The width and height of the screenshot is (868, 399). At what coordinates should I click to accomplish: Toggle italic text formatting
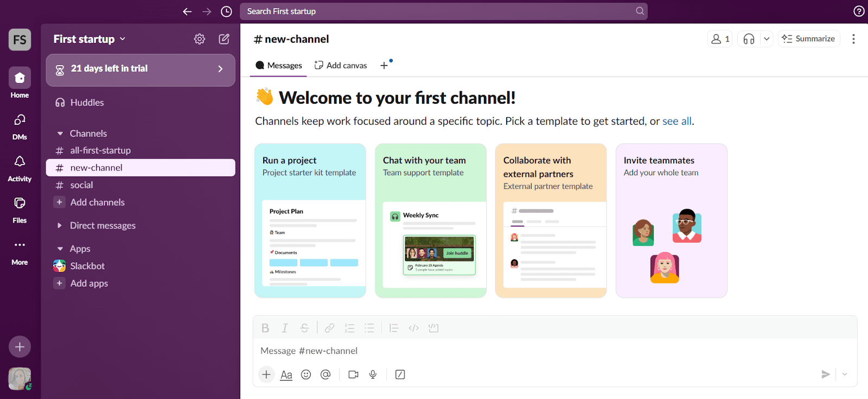click(285, 328)
